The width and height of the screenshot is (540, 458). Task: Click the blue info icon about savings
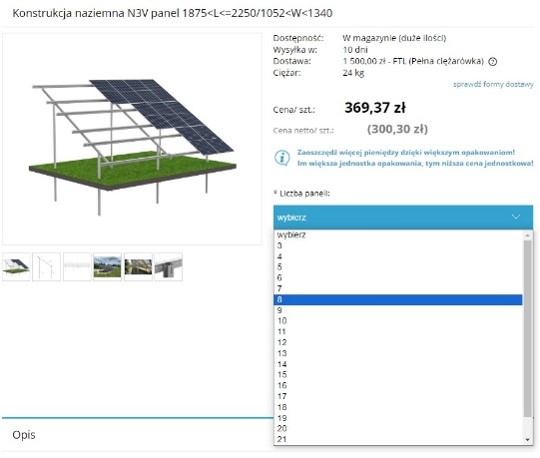coord(282,158)
